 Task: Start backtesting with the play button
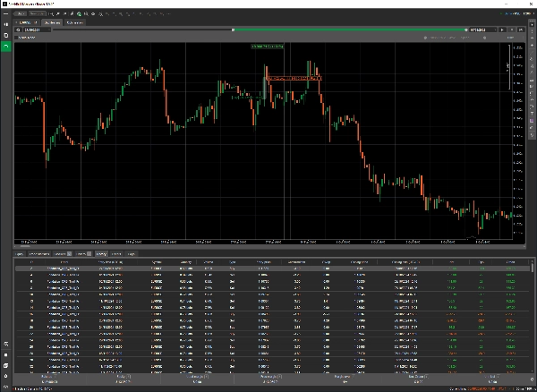tap(502, 30)
